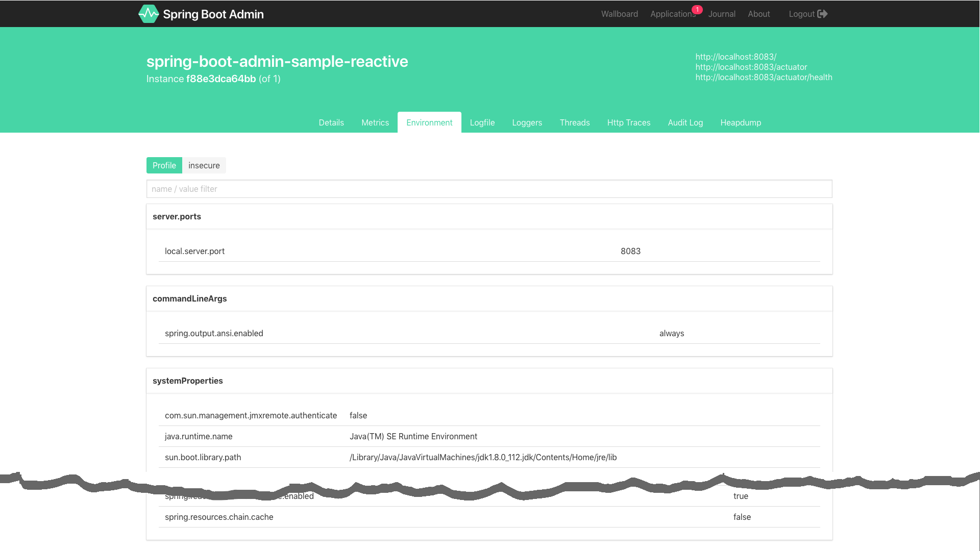The height and width of the screenshot is (551, 980).
Task: Click the About navigation icon
Action: (759, 13)
